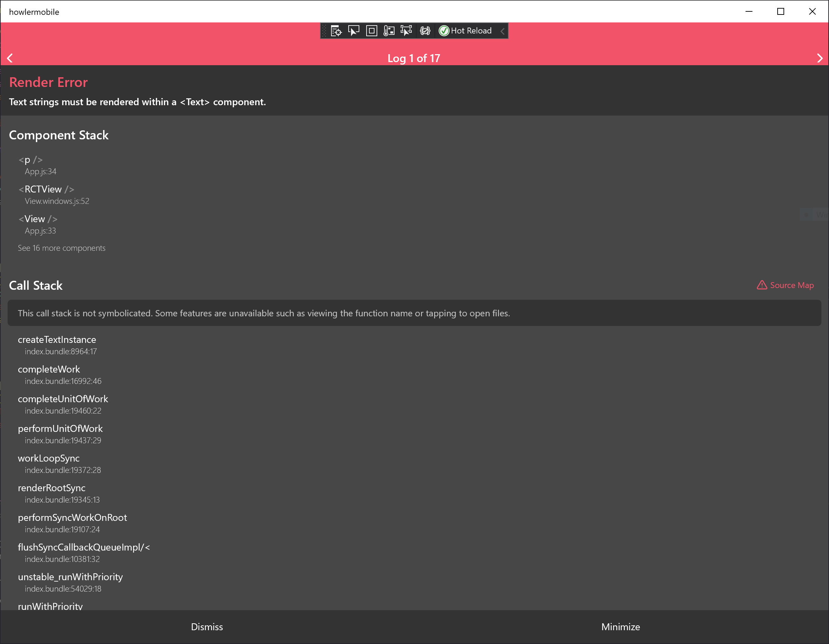
Task: Click the thermometer layout toolbar icon
Action: (389, 31)
